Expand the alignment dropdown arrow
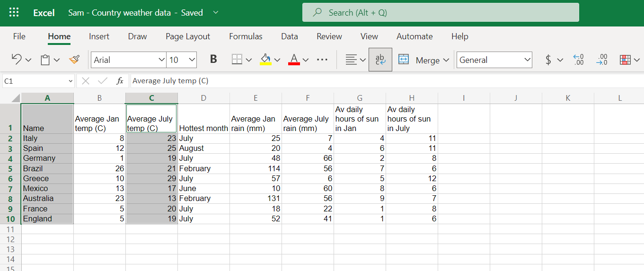 click(362, 60)
